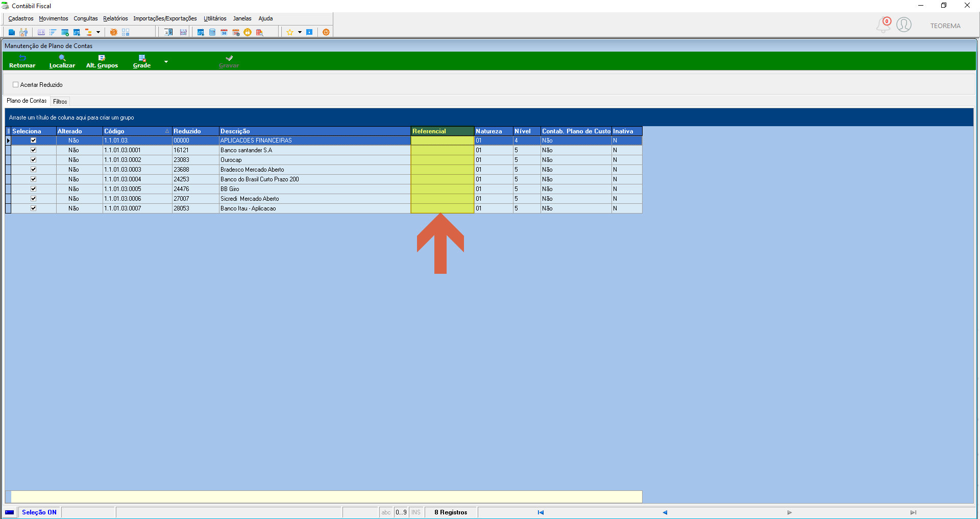Uncheck Seleciona for Bradesco Mercado Aberto row
The width and height of the screenshot is (980, 519).
click(34, 170)
